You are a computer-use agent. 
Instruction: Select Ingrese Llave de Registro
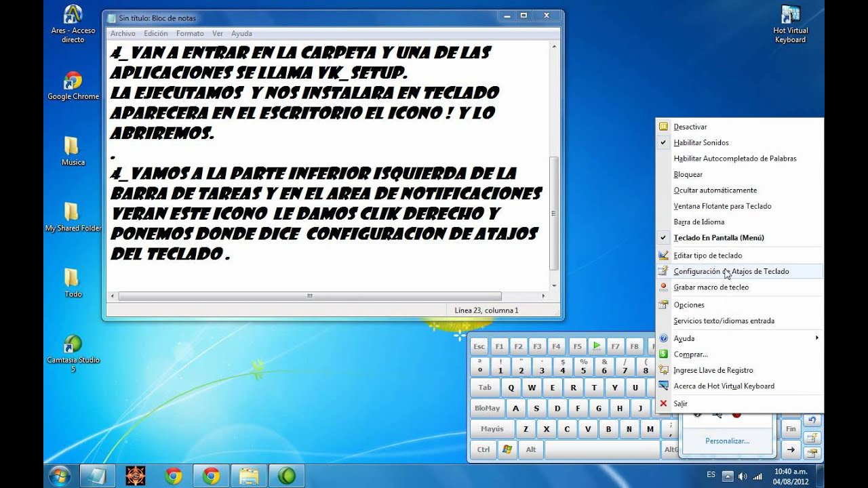(x=739, y=370)
